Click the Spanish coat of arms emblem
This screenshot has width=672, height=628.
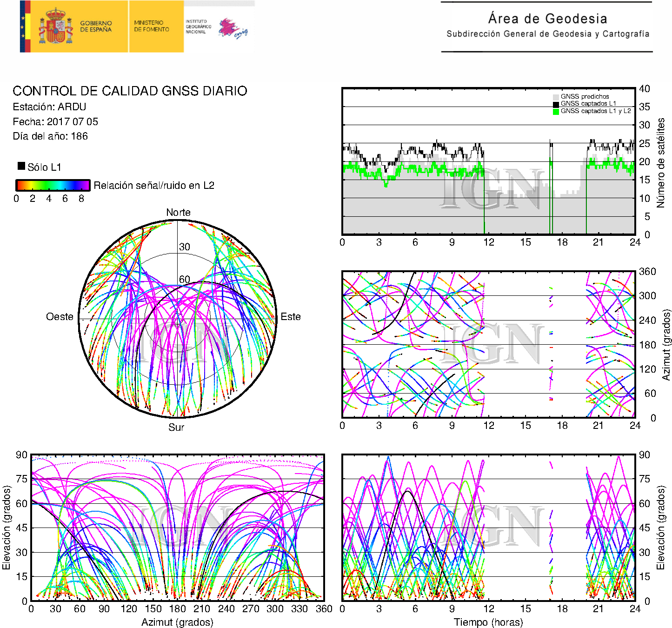[x=55, y=27]
